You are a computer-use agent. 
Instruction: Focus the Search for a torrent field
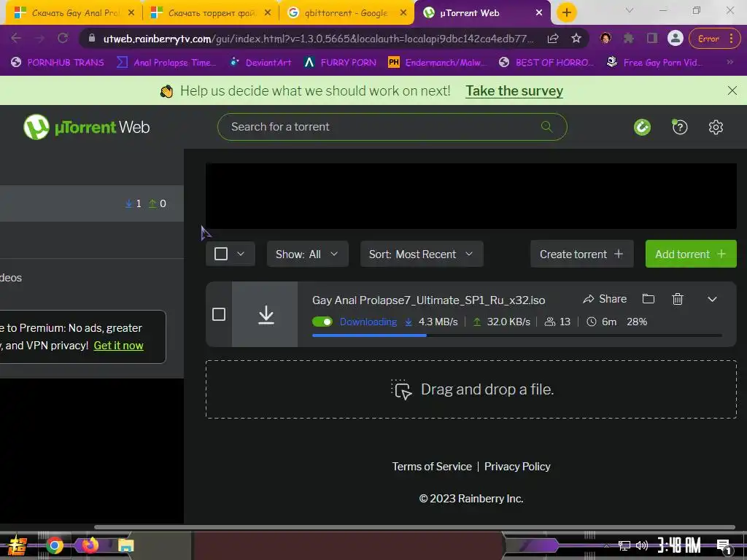[x=392, y=127]
